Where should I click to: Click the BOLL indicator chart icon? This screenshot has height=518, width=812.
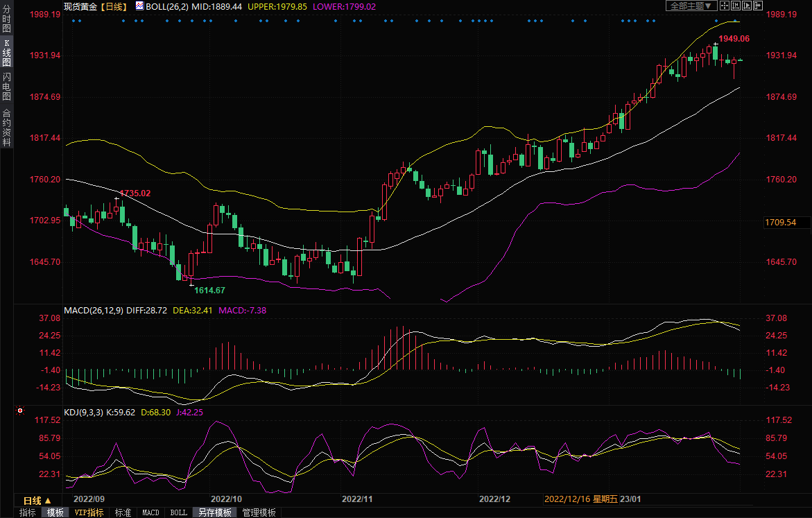139,6
